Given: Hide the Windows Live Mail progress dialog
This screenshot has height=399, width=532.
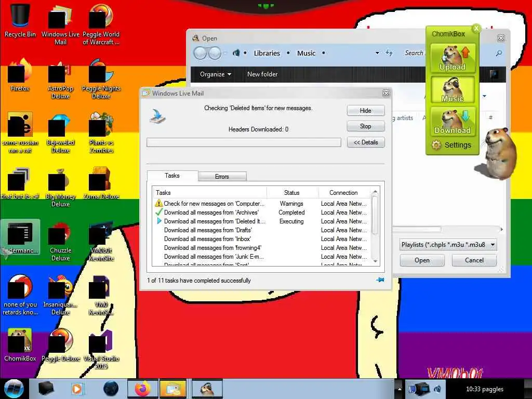Looking at the screenshot, I should tap(366, 111).
